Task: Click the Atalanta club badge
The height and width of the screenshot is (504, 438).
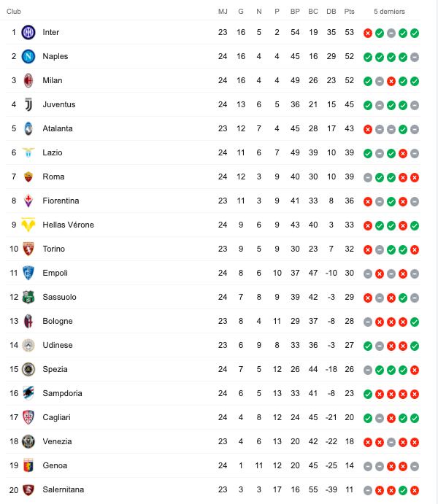Action: [x=28, y=128]
